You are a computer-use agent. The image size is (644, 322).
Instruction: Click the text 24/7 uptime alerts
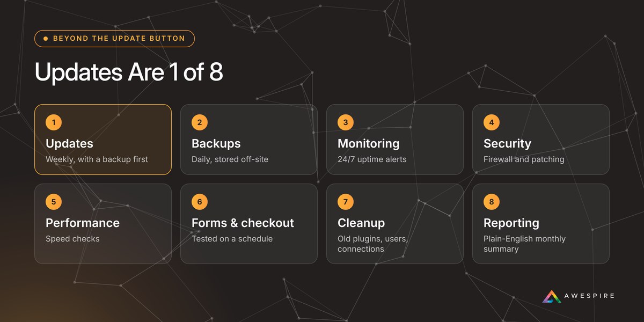[x=372, y=159]
